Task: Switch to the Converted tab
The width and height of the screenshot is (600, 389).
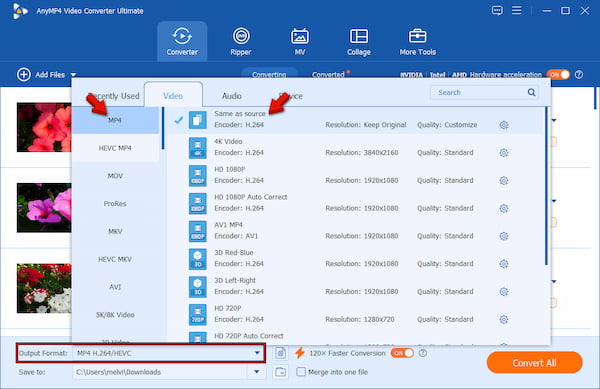Action: (328, 75)
